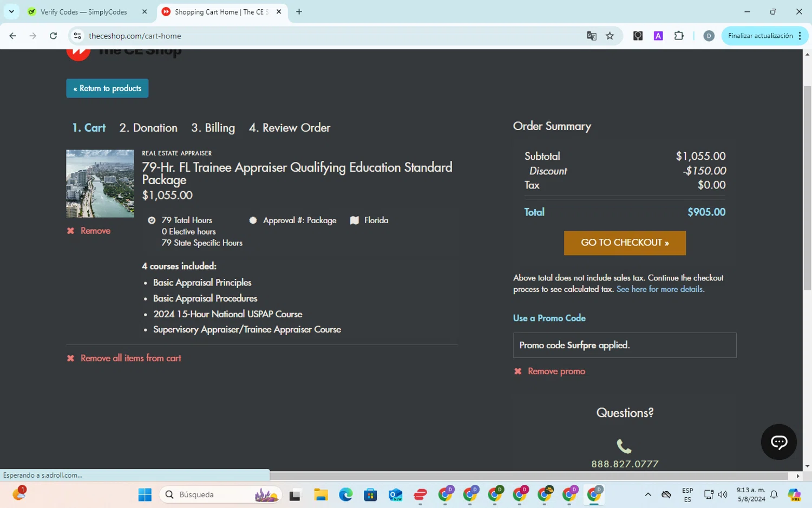Open the Chrome profile D avatar

point(709,36)
